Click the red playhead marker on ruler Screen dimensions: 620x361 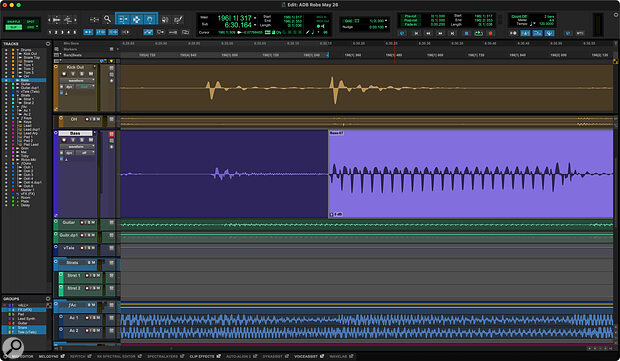(x=394, y=51)
